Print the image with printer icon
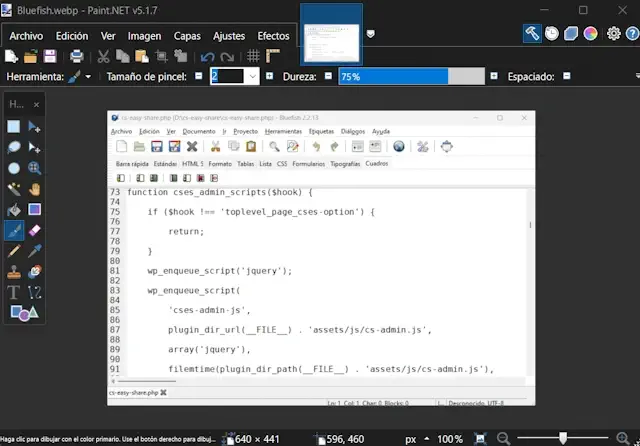 coord(76,56)
